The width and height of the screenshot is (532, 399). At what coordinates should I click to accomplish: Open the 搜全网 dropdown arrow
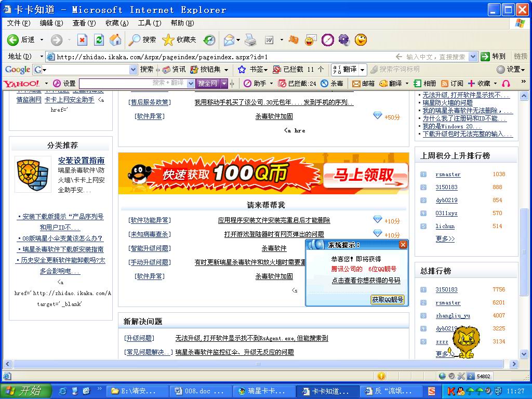pyautogui.click(x=224, y=84)
